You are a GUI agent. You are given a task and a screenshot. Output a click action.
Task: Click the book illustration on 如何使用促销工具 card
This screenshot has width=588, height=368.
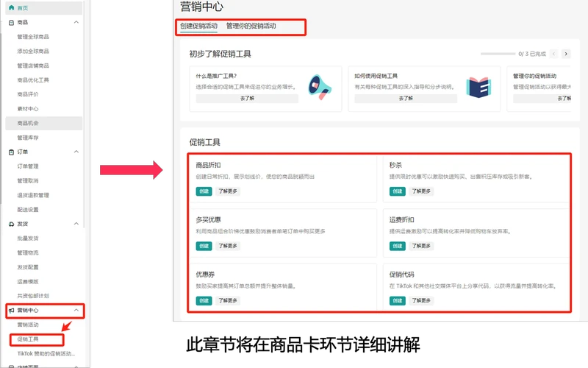(x=478, y=88)
